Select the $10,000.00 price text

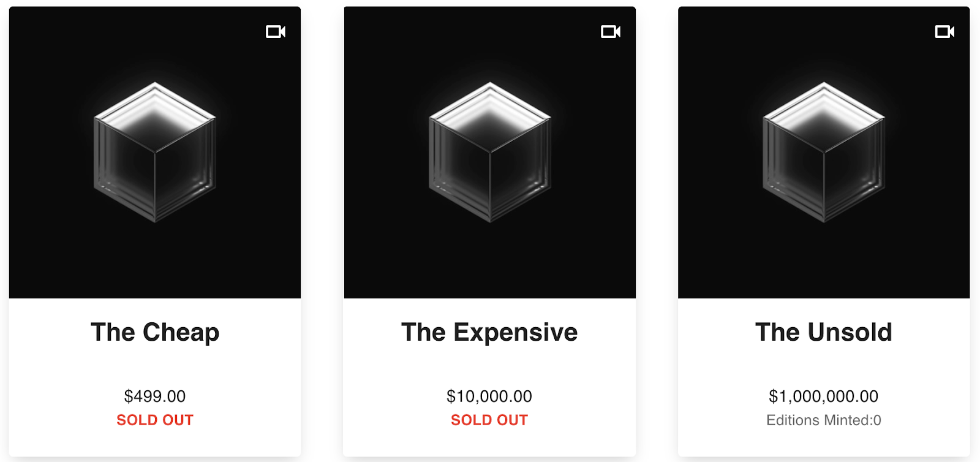(x=489, y=396)
